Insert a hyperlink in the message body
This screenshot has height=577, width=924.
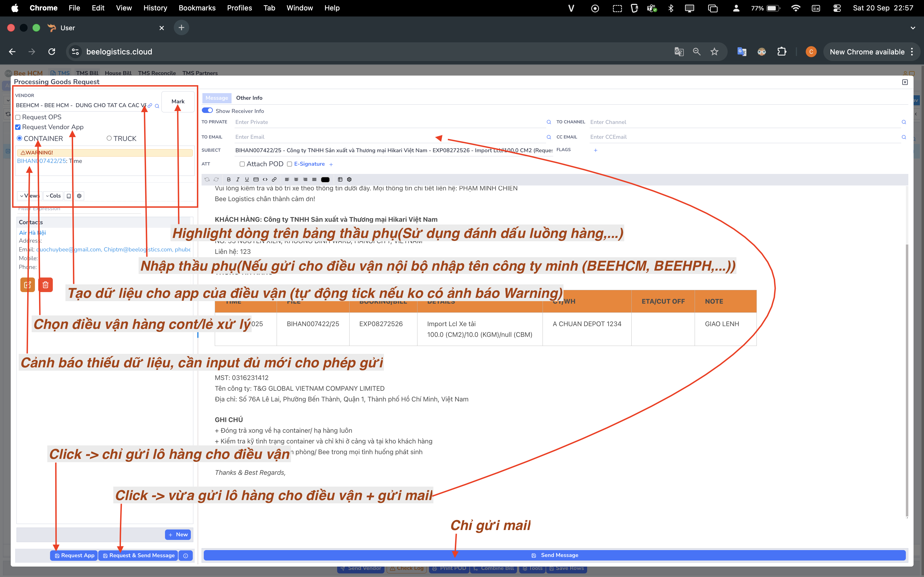pyautogui.click(x=274, y=179)
